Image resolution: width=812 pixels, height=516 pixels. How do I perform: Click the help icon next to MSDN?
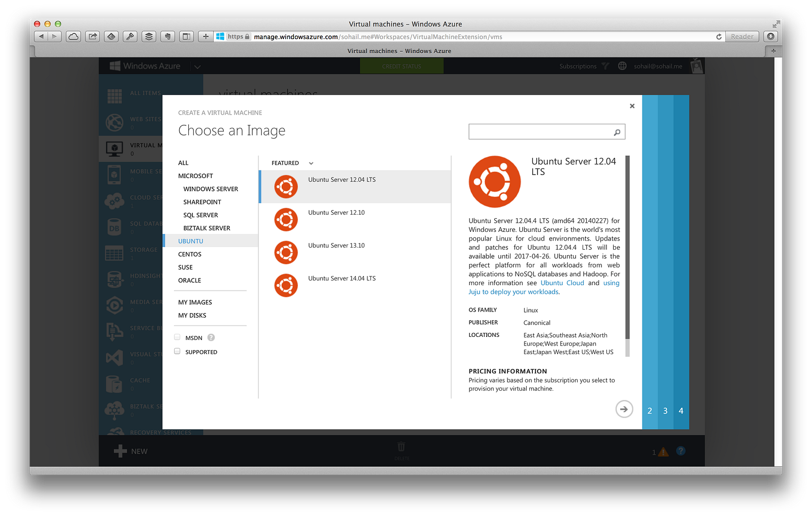(x=211, y=337)
